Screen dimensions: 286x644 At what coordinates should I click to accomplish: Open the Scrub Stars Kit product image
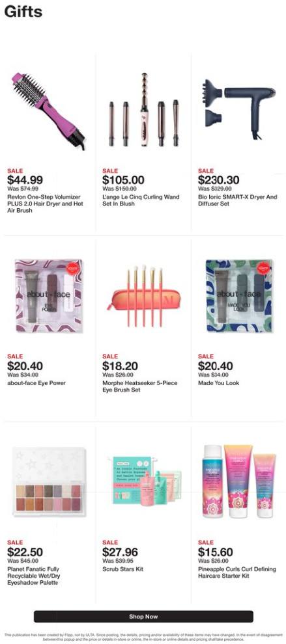click(x=143, y=481)
